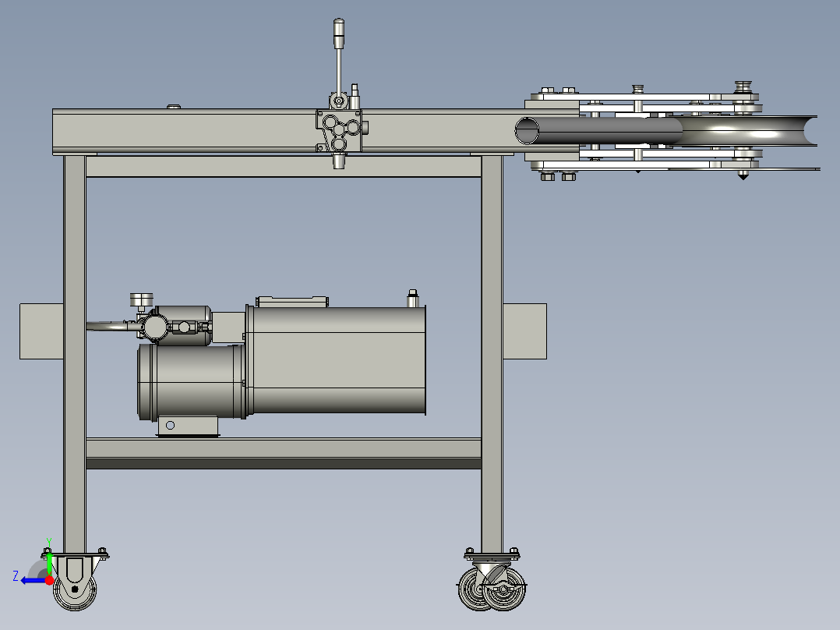Select the hex bolts under bender plate
Screen dimensions: 840x630
558,176
